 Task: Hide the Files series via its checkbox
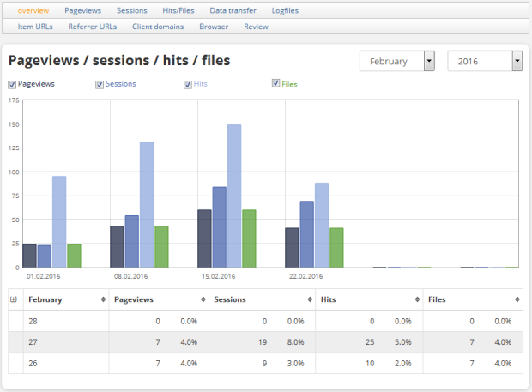tap(275, 83)
